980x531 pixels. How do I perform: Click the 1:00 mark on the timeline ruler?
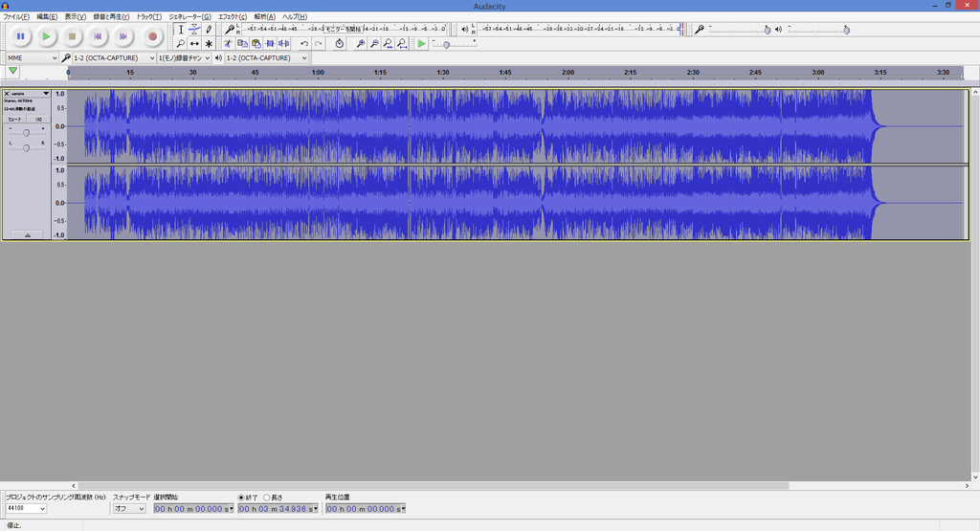(318, 73)
